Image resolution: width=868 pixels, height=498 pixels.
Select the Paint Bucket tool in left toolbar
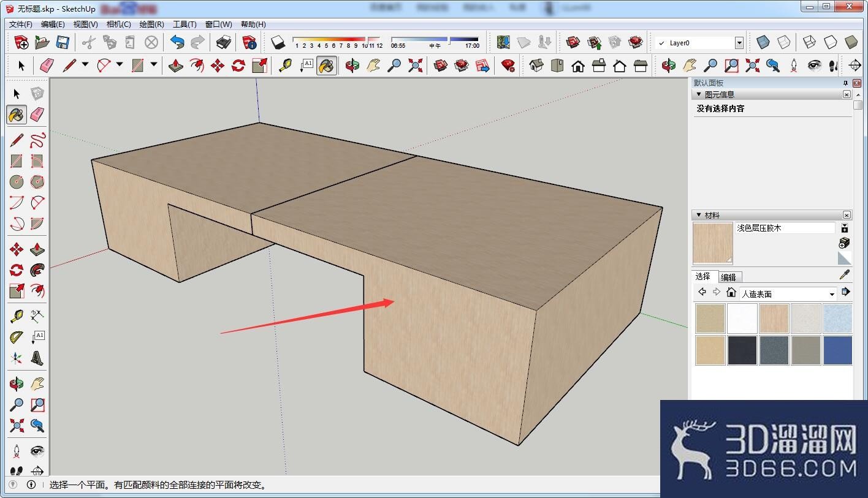[17, 115]
